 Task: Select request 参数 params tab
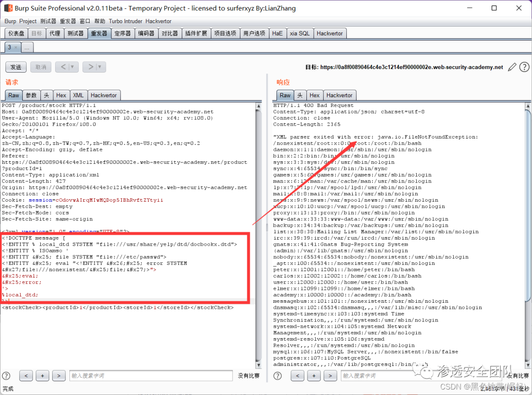coord(31,96)
